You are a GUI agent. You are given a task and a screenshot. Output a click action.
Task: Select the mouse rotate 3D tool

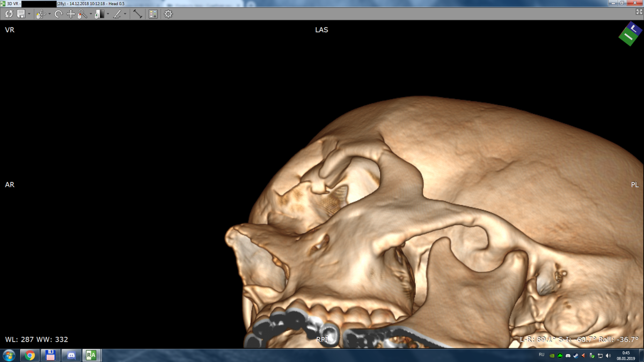point(41,14)
